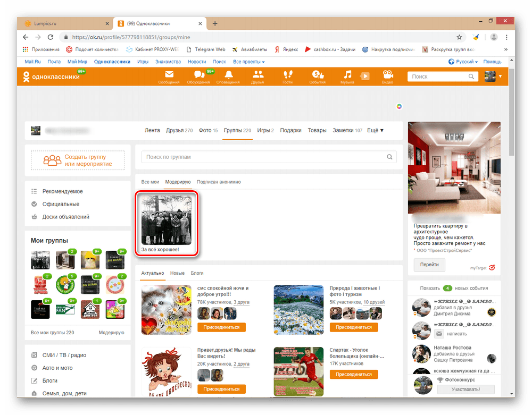Image resolution: width=532 pixels, height=415 pixels.
Task: Open the Guests footprints icon
Action: [x=288, y=75]
